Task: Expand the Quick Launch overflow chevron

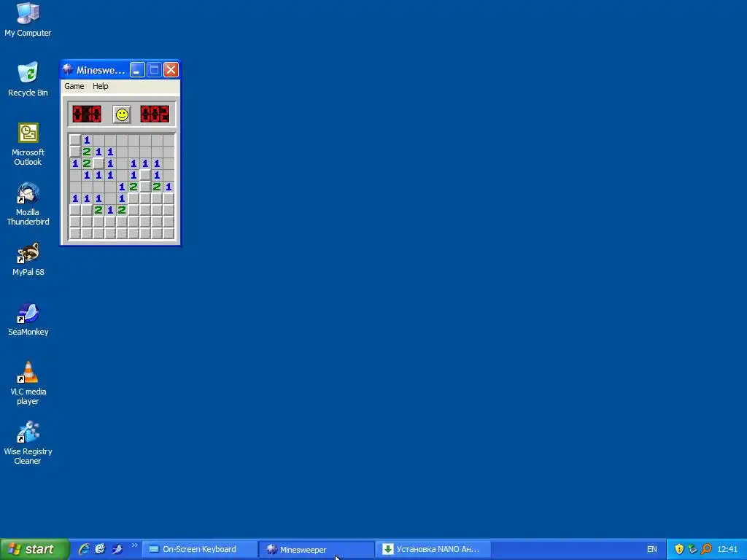Action: (134, 545)
